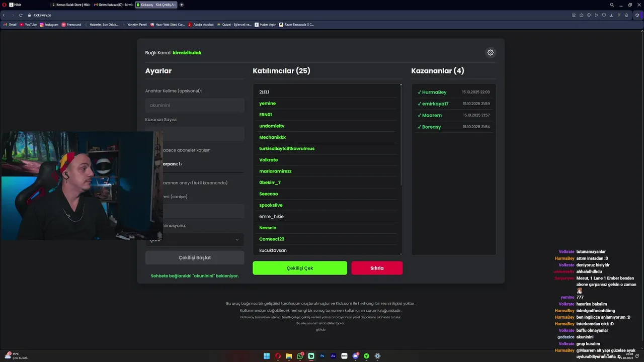The width and height of the screenshot is (644, 362).
Task: Open Adobe Audition from the taskbar
Action: [x=333, y=356]
